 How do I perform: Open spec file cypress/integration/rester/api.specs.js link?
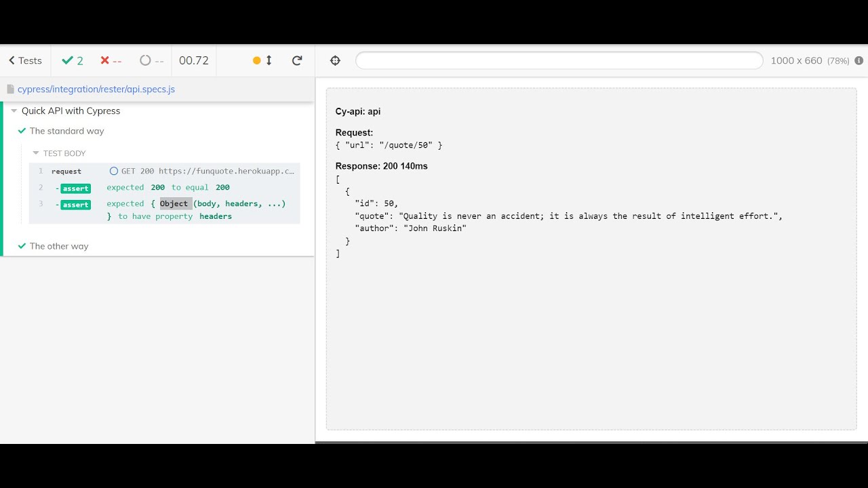(x=96, y=89)
